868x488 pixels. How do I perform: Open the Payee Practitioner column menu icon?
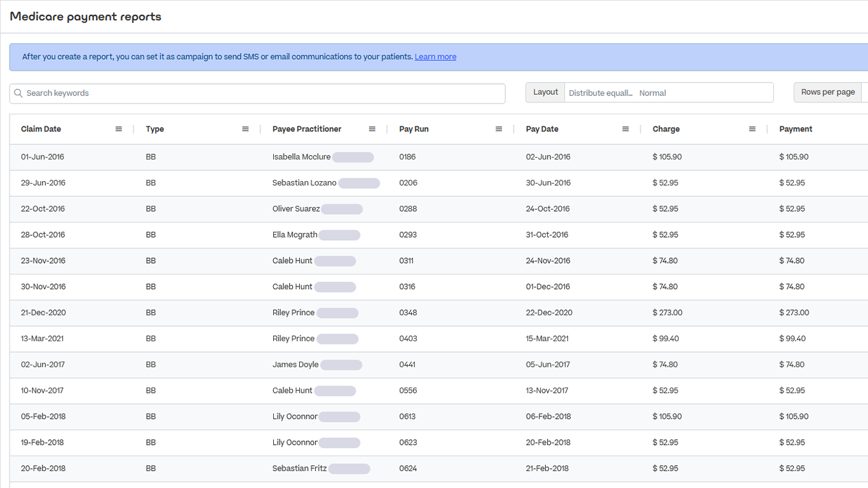coord(372,129)
